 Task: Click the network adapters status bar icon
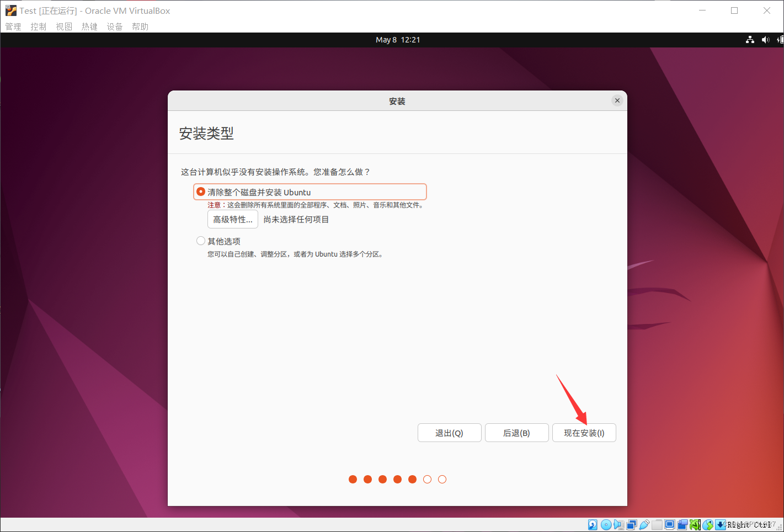(x=632, y=524)
